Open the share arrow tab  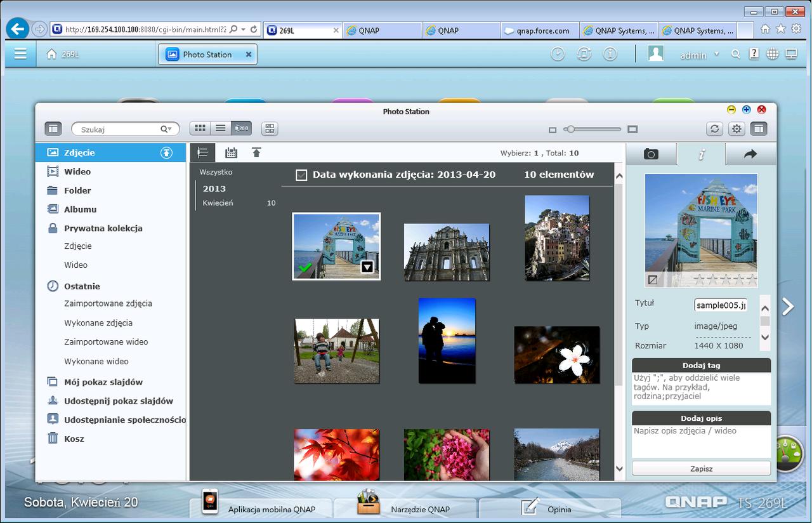pos(750,154)
